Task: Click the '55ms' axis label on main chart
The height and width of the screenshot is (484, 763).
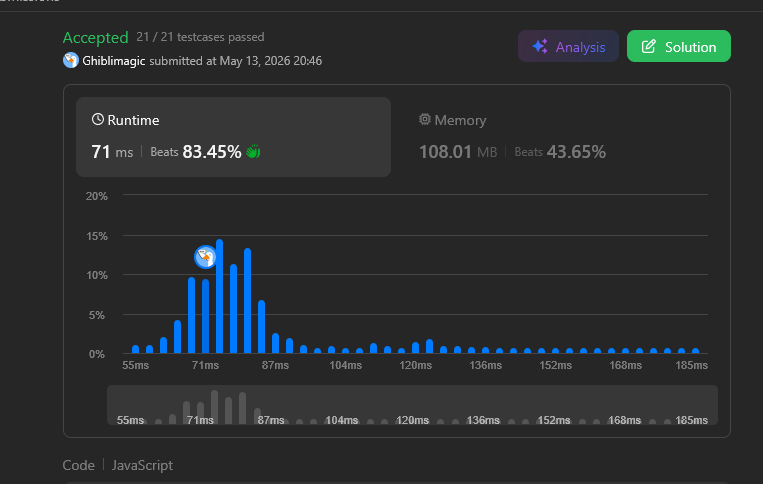Action: pos(135,365)
